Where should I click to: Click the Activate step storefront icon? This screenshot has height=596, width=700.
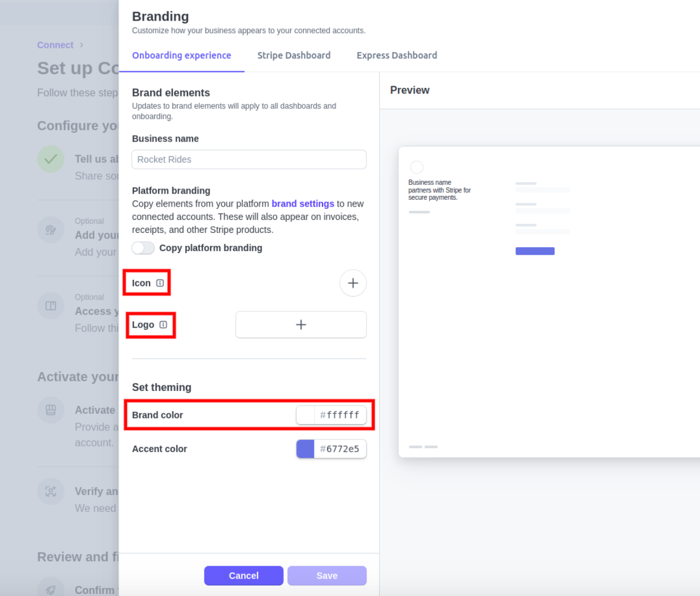pyautogui.click(x=51, y=410)
